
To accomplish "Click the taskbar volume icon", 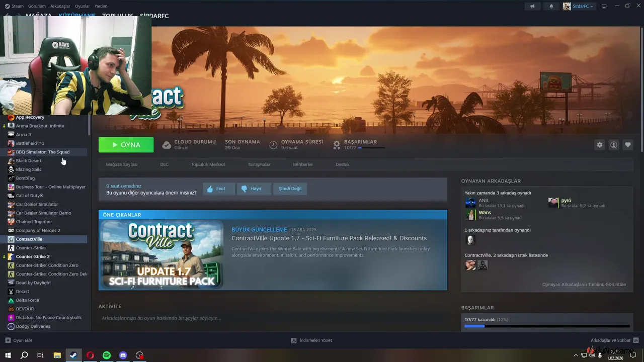I will (x=591, y=355).
